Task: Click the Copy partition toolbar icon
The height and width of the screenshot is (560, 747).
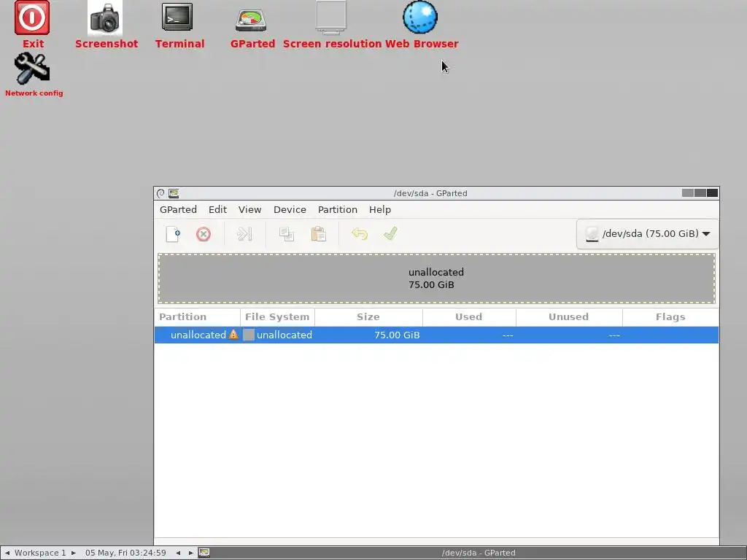Action: [286, 234]
